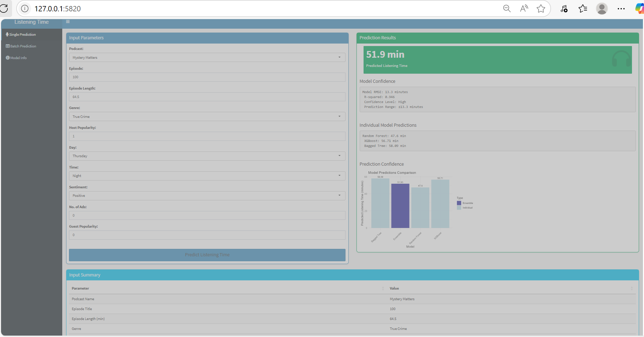Add page to favorites with star icon

pos(541,8)
